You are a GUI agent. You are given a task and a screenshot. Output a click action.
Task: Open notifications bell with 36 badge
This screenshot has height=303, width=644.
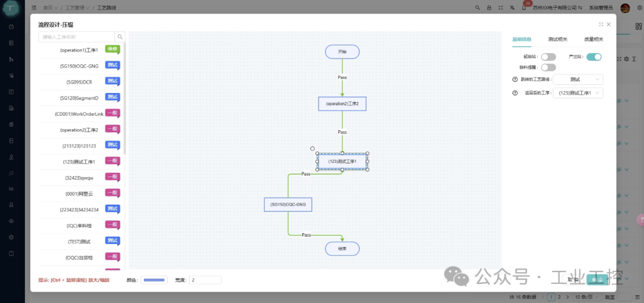pos(524,8)
